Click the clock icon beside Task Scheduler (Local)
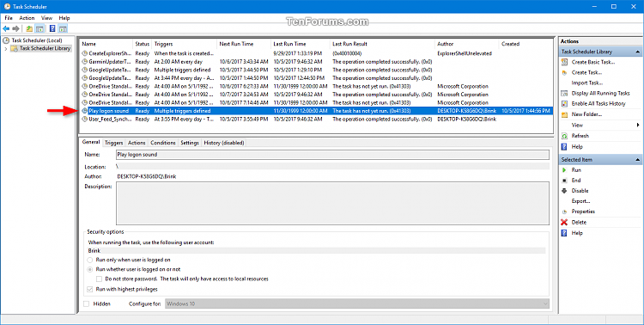 click(x=6, y=40)
